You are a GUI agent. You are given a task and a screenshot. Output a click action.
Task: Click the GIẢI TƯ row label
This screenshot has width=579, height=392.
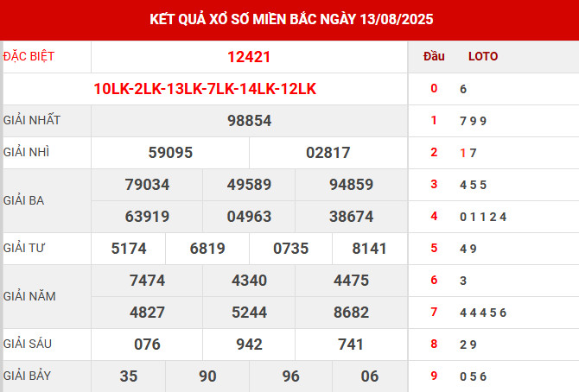tap(24, 248)
